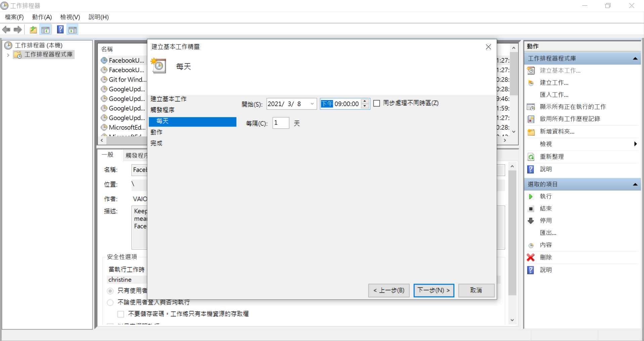Open the 檢視(V) menu
644x341 pixels.
click(x=70, y=17)
